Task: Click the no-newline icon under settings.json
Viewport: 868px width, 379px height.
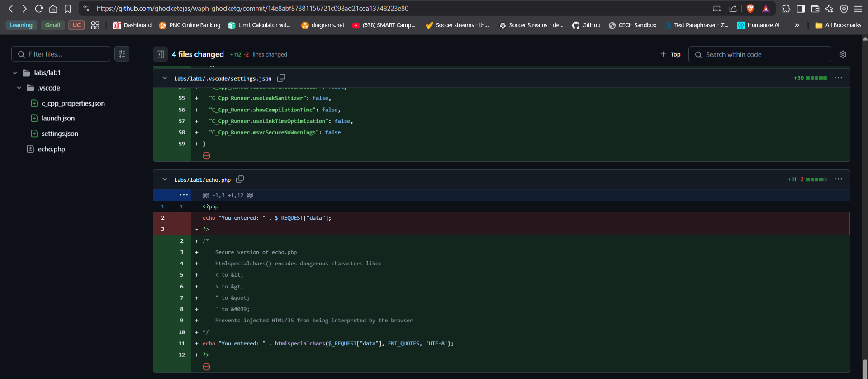Action: (206, 156)
